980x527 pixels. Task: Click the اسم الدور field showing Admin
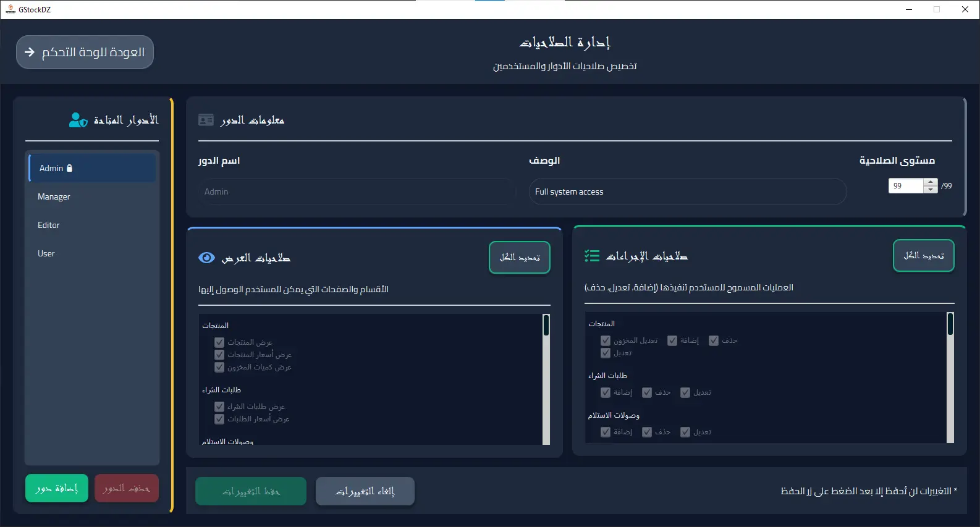pyautogui.click(x=357, y=192)
